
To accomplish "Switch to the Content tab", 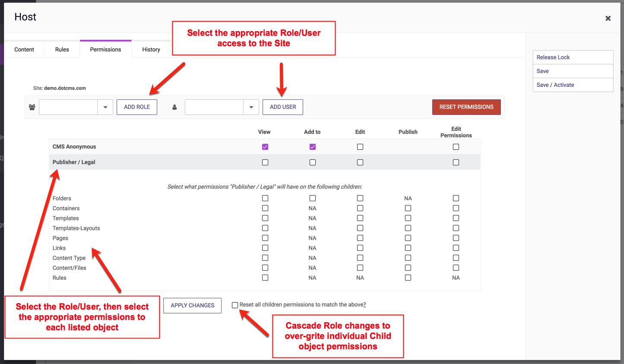I will [x=24, y=50].
